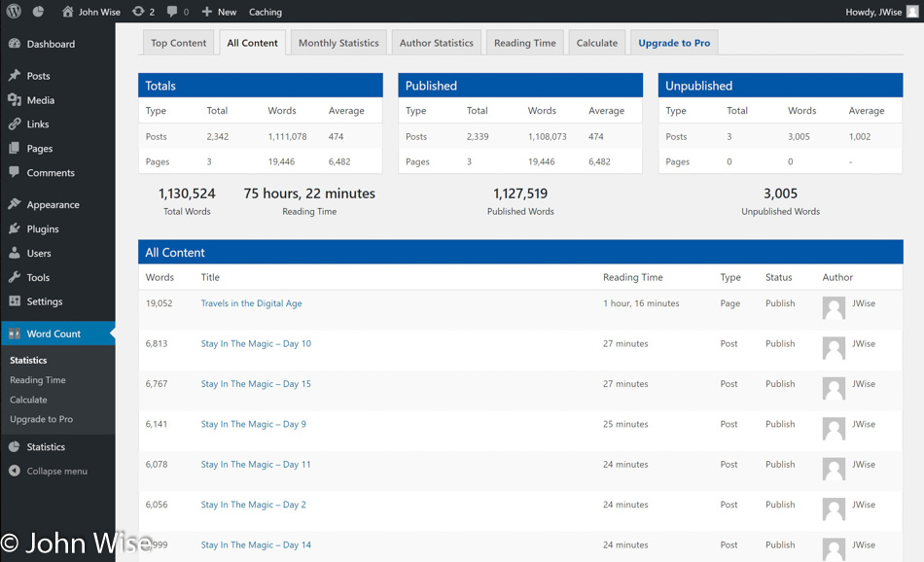Open Travels in the Digital Age link

252,303
